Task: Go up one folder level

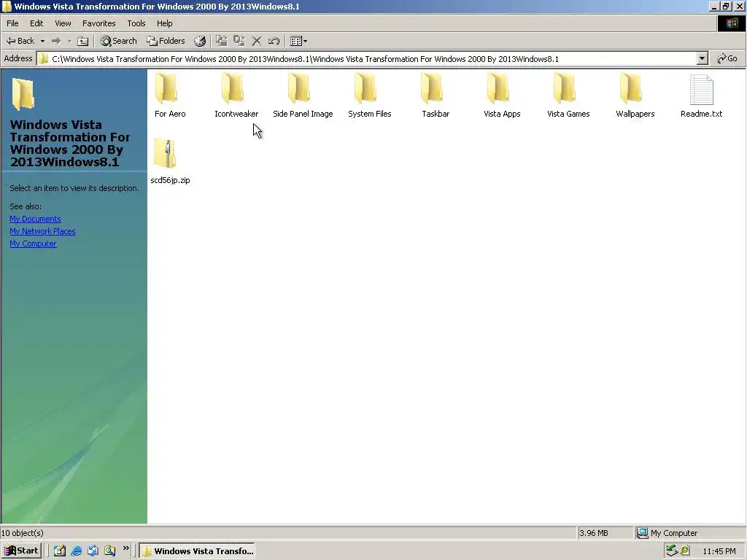Action: point(83,41)
